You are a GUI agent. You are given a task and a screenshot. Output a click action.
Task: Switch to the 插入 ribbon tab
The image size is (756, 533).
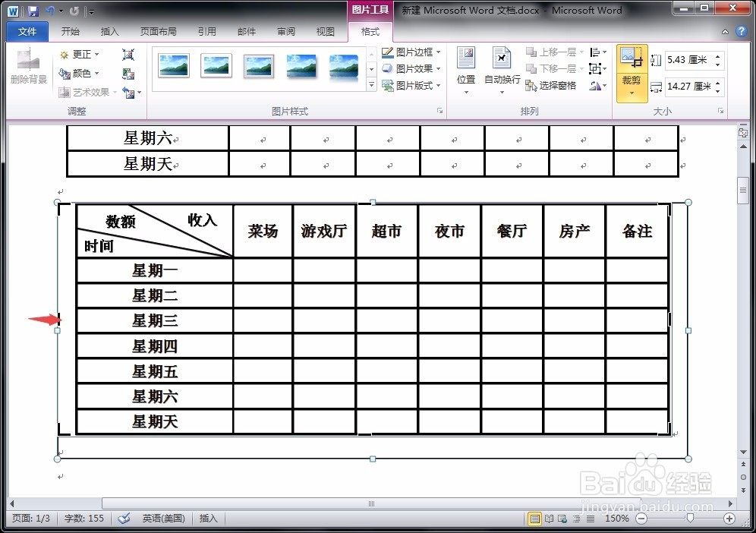(110, 31)
